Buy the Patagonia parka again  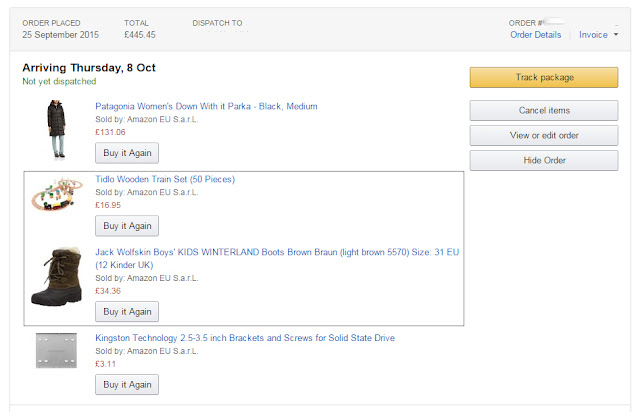tap(127, 152)
